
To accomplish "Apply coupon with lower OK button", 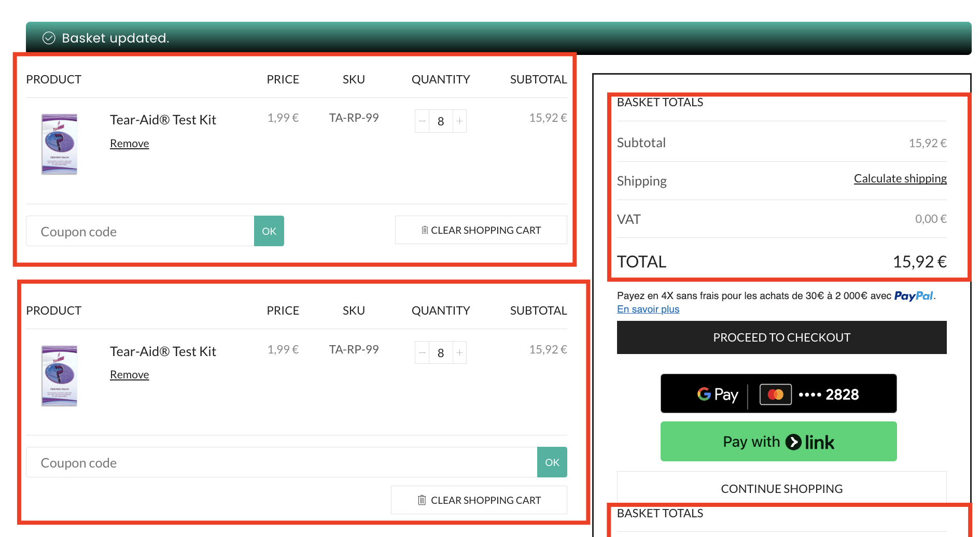I will tap(552, 462).
